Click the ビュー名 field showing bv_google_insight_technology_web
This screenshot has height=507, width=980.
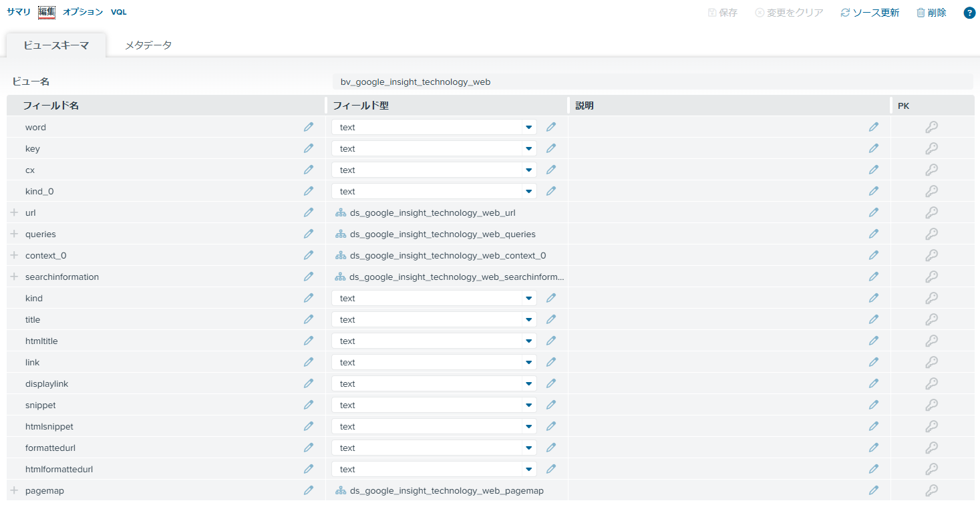pos(651,81)
